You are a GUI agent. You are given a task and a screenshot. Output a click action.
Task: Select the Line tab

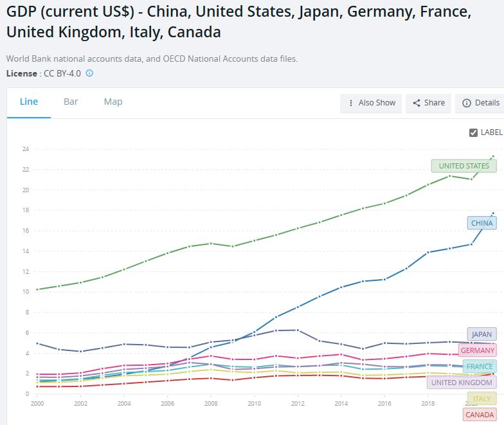tap(29, 102)
